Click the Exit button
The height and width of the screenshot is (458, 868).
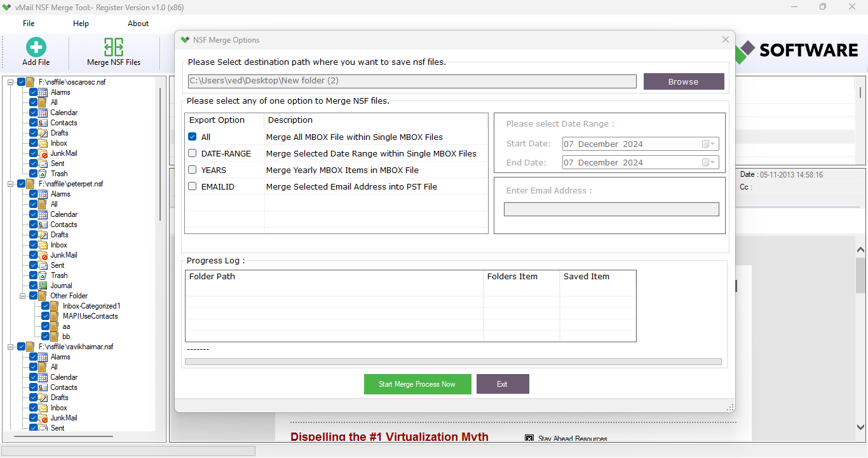click(503, 384)
